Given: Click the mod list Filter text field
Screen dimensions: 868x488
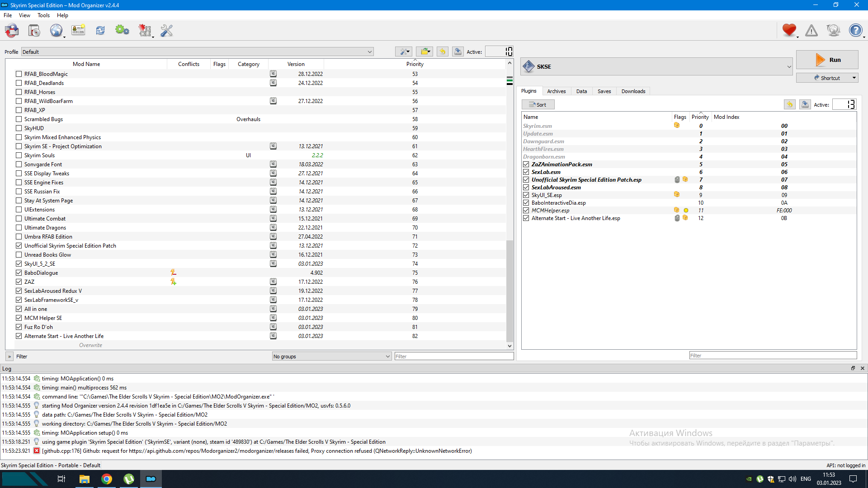Looking at the screenshot, I should pos(454,357).
